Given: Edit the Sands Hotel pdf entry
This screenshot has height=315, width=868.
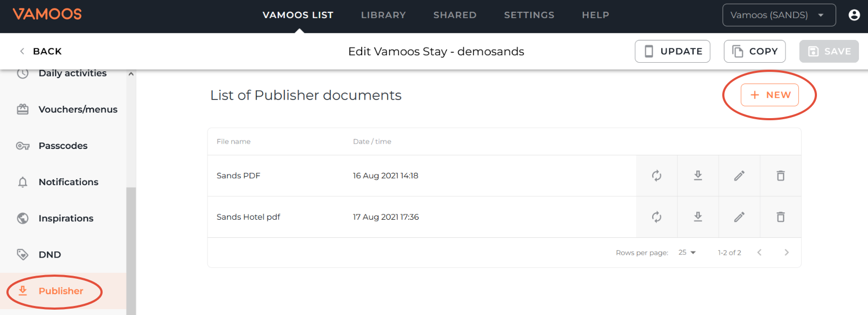Looking at the screenshot, I should coord(739,217).
